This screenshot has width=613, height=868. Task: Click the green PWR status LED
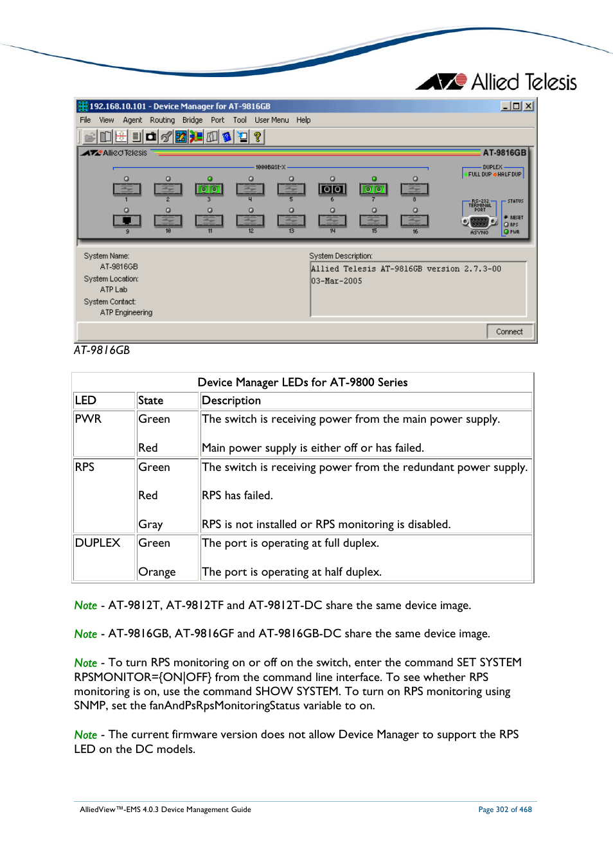pyautogui.click(x=506, y=232)
